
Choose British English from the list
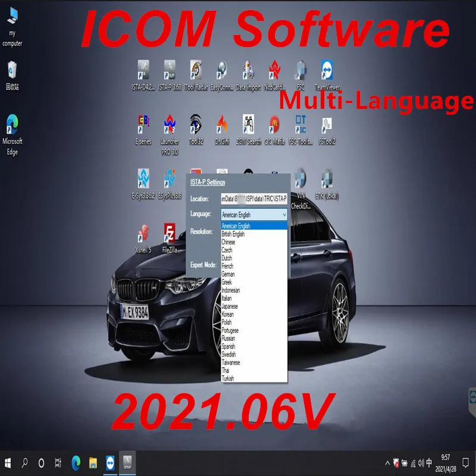pyautogui.click(x=254, y=234)
